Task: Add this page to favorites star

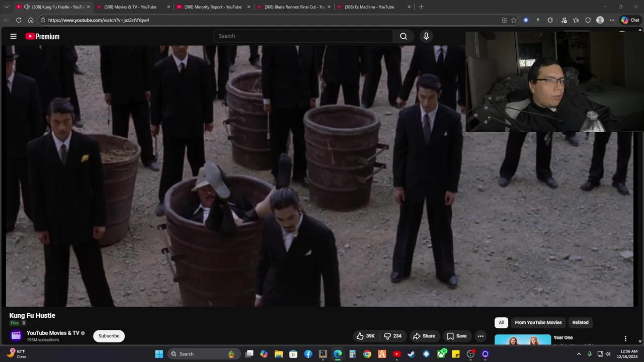Action: click(514, 20)
